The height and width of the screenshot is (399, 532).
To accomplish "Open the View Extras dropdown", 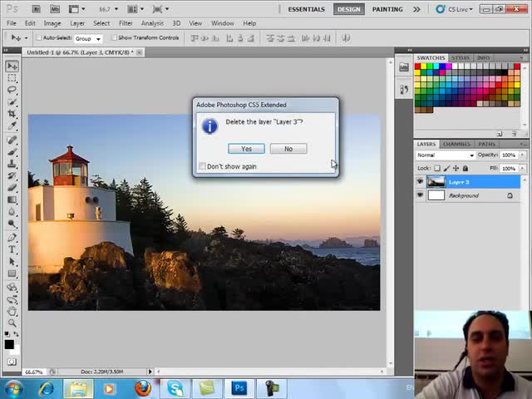I will [76, 9].
